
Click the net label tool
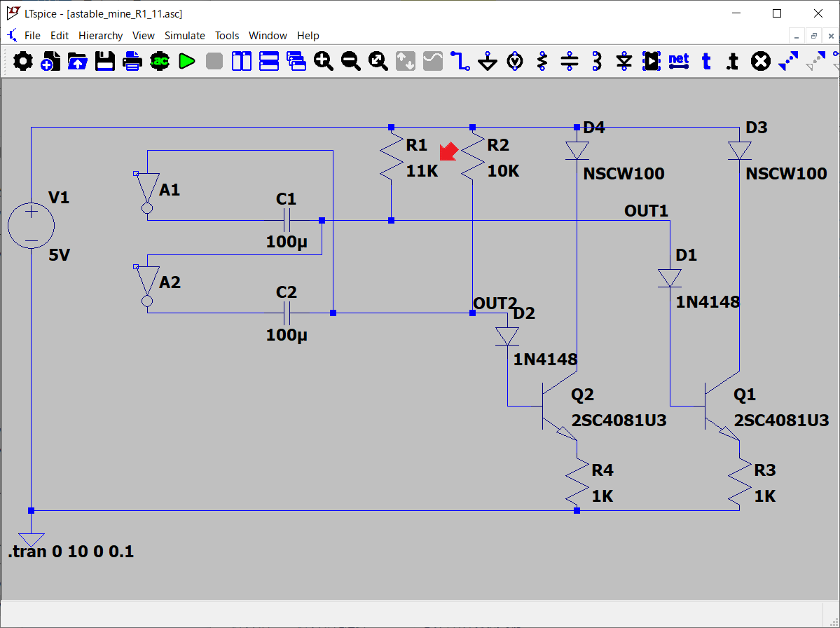pyautogui.click(x=678, y=61)
